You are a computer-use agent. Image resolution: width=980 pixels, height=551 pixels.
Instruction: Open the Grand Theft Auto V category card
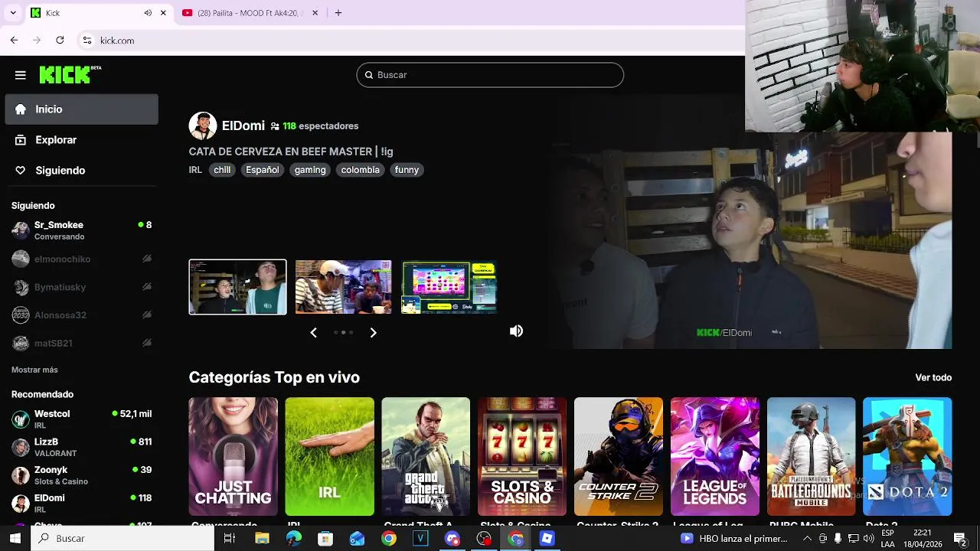(x=426, y=457)
